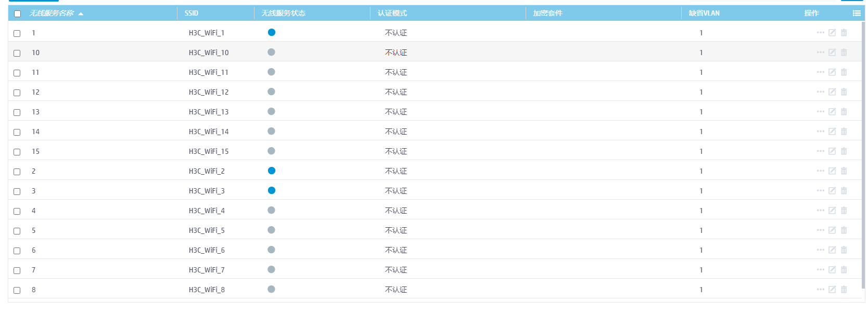Click trash icon for H3C_WiFi_13 row
868x313 pixels.
(844, 112)
